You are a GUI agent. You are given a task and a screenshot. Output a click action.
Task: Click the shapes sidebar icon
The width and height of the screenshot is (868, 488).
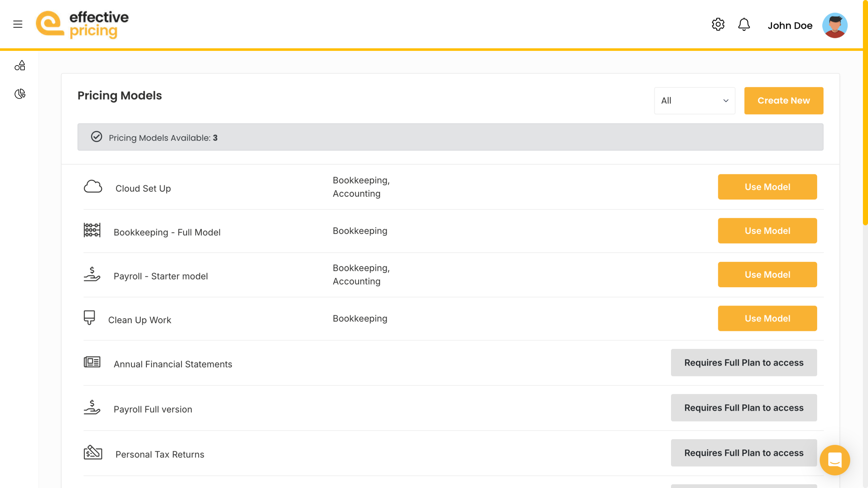20,65
